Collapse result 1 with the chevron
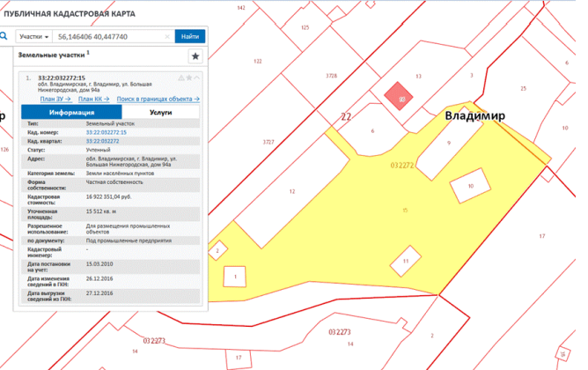The image size is (588, 370). coord(196,78)
